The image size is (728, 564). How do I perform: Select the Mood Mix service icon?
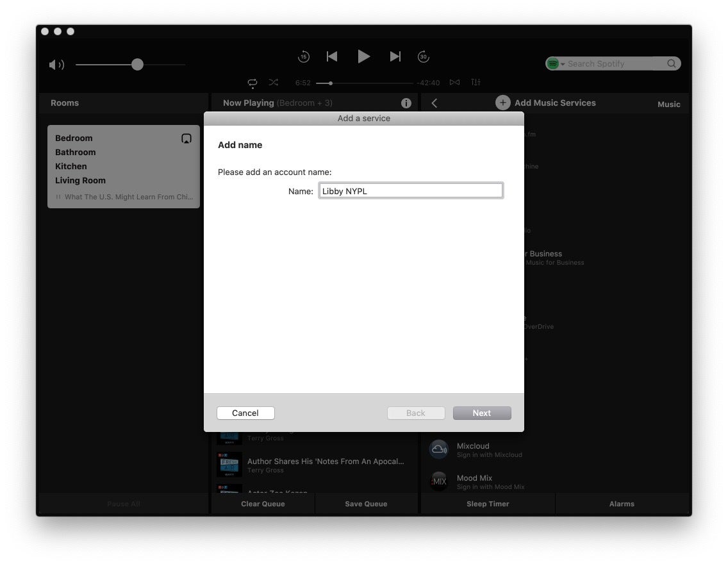(x=439, y=481)
